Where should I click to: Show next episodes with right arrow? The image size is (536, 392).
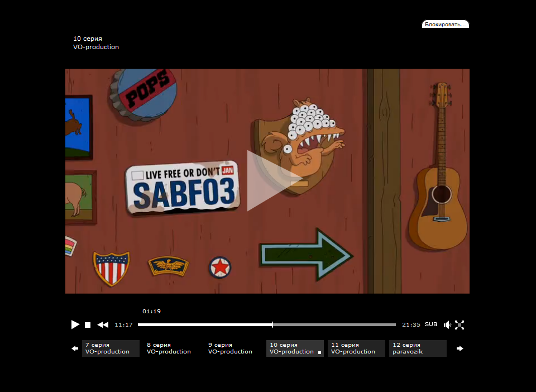[x=460, y=348]
